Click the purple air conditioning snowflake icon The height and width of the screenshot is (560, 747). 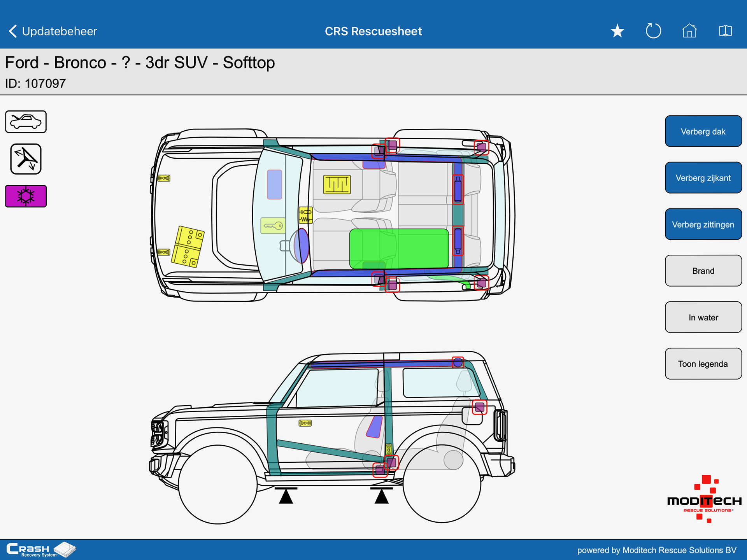pos(26,196)
